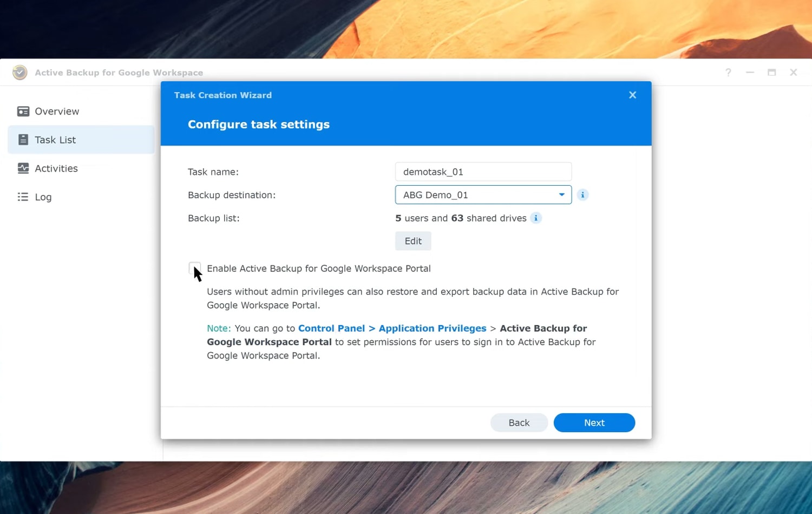
Task: Click the Overview card icon in sidebar
Action: point(23,110)
